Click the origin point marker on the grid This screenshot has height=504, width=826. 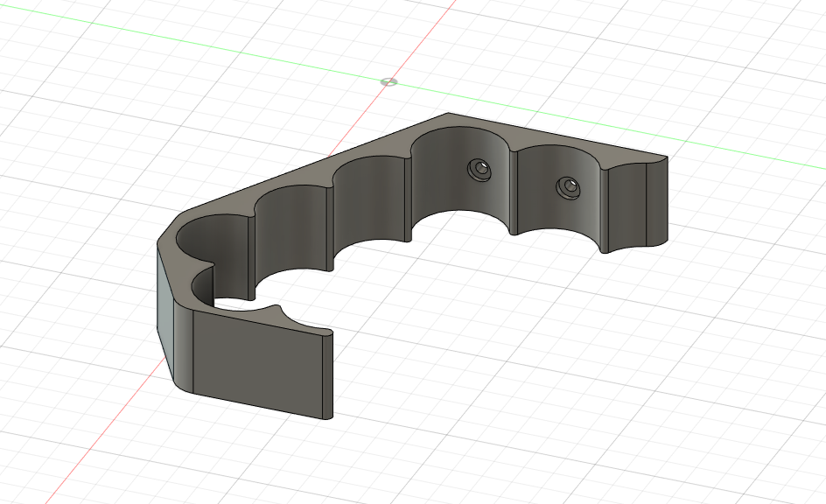coord(388,81)
